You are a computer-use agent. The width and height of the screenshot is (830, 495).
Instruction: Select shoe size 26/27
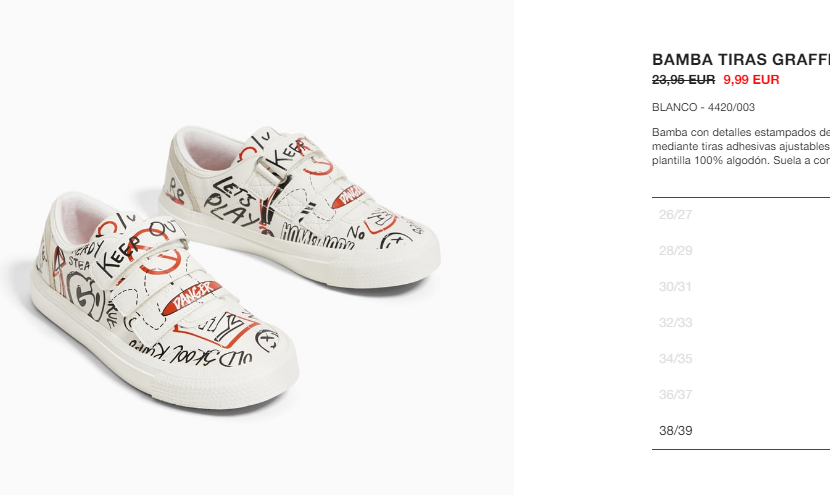pyautogui.click(x=741, y=214)
